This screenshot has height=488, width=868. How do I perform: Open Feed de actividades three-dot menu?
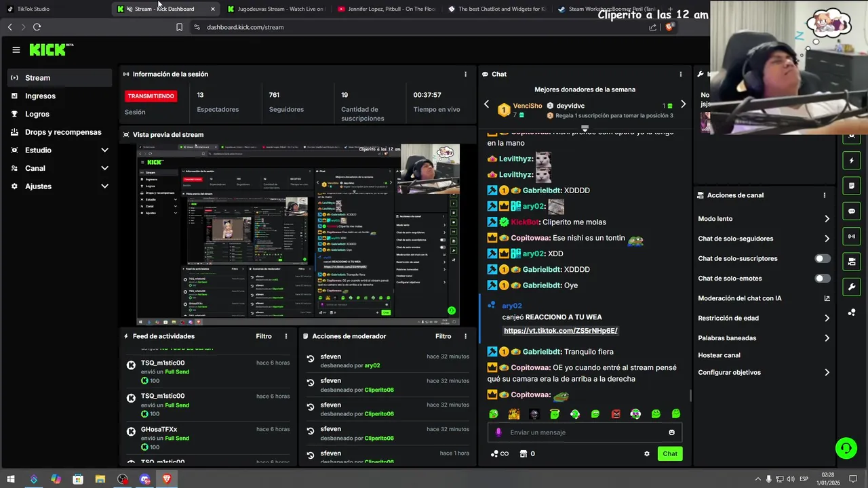click(286, 336)
